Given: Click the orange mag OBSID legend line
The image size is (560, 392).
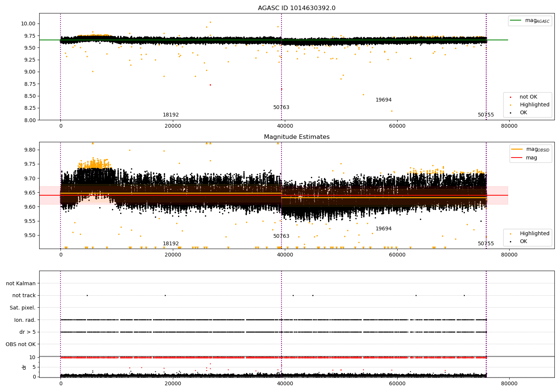Looking at the screenshot, I should (517, 149).
